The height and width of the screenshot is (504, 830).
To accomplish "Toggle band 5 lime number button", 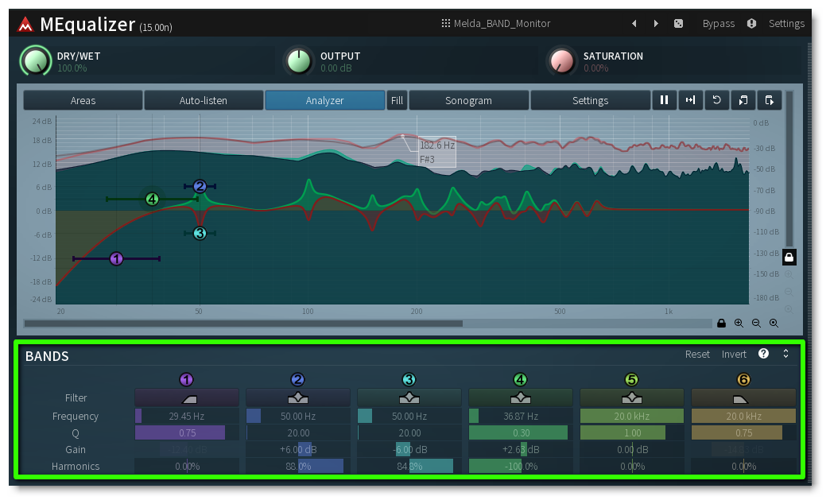I will pos(631,379).
